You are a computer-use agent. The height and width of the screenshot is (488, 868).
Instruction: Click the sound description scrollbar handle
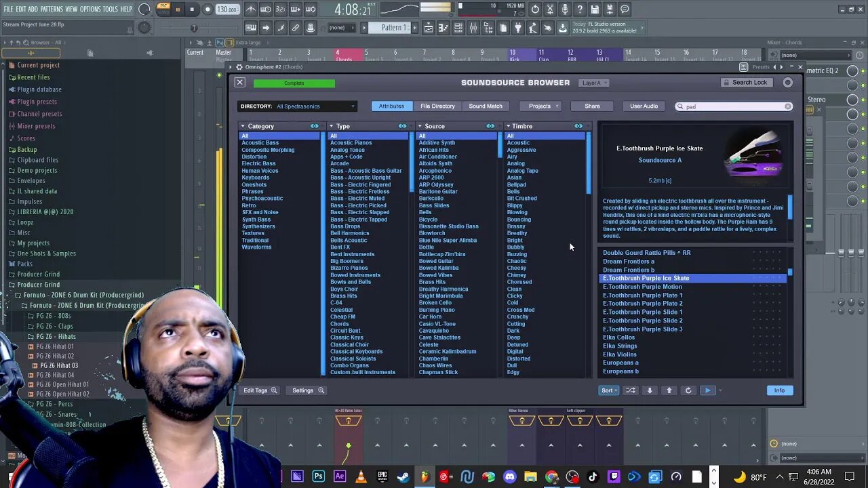pyautogui.click(x=790, y=207)
